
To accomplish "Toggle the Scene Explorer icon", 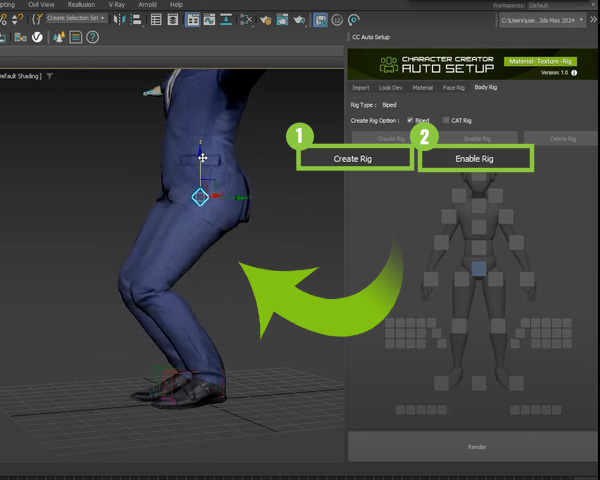I will click(156, 20).
